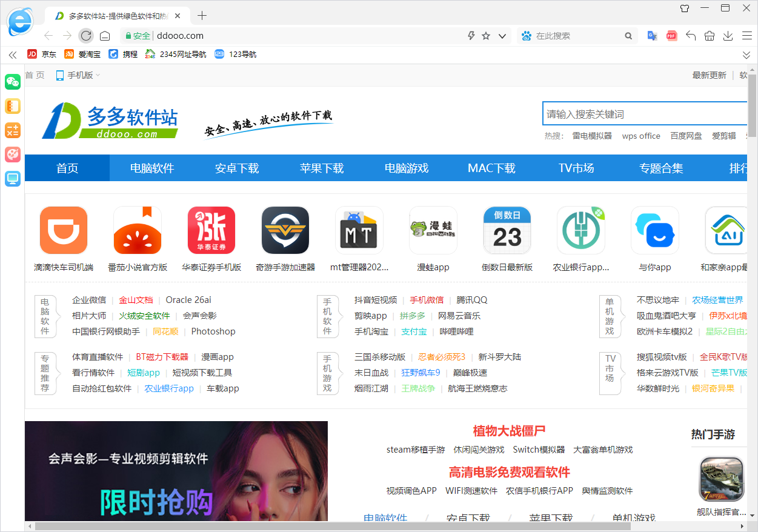Image resolution: width=758 pixels, height=532 pixels.
Task: Select the 专题合集 navigation tab
Action: [x=661, y=168]
